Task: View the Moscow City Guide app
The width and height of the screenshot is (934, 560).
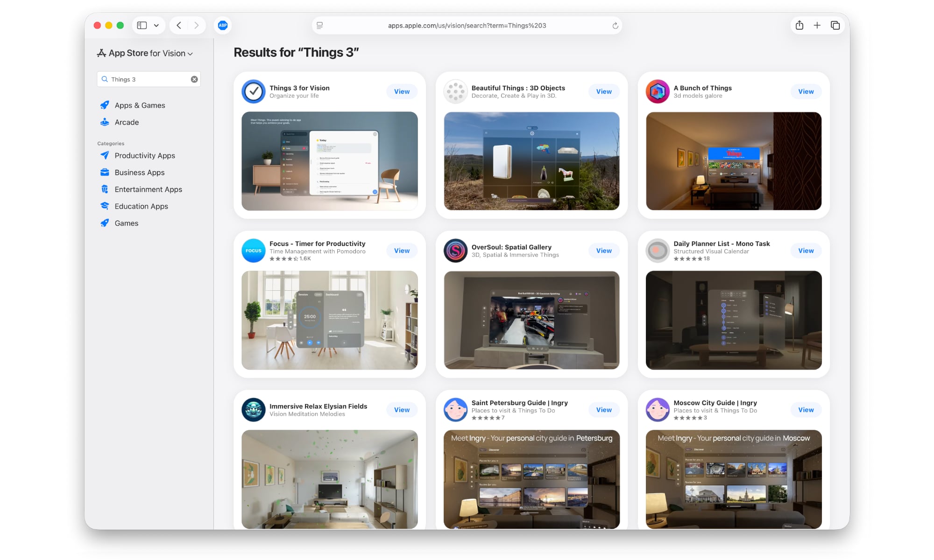Action: click(x=806, y=410)
